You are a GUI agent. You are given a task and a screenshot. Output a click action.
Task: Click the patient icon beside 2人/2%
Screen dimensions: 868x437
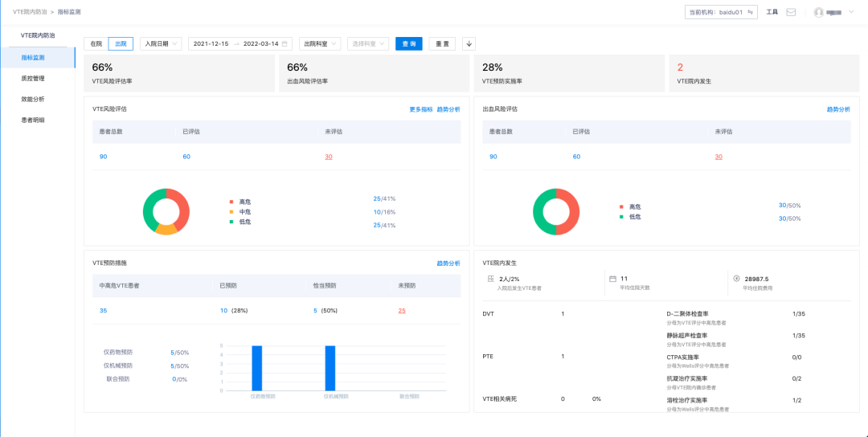(490, 279)
